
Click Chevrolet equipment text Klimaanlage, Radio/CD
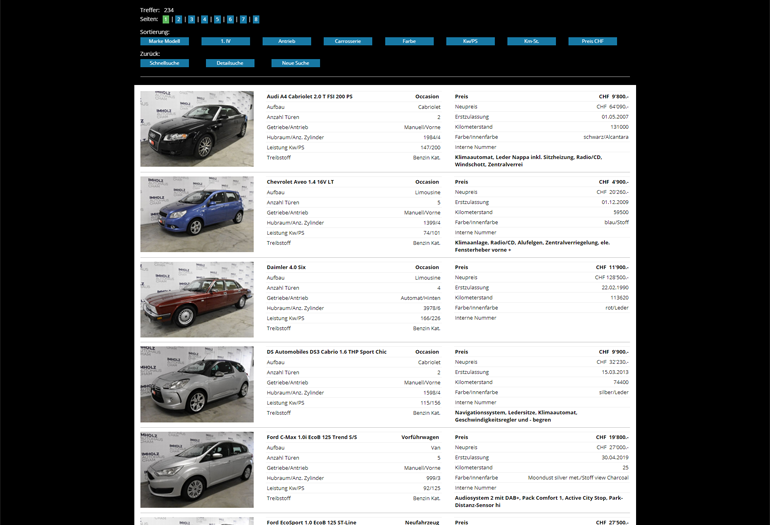532,246
